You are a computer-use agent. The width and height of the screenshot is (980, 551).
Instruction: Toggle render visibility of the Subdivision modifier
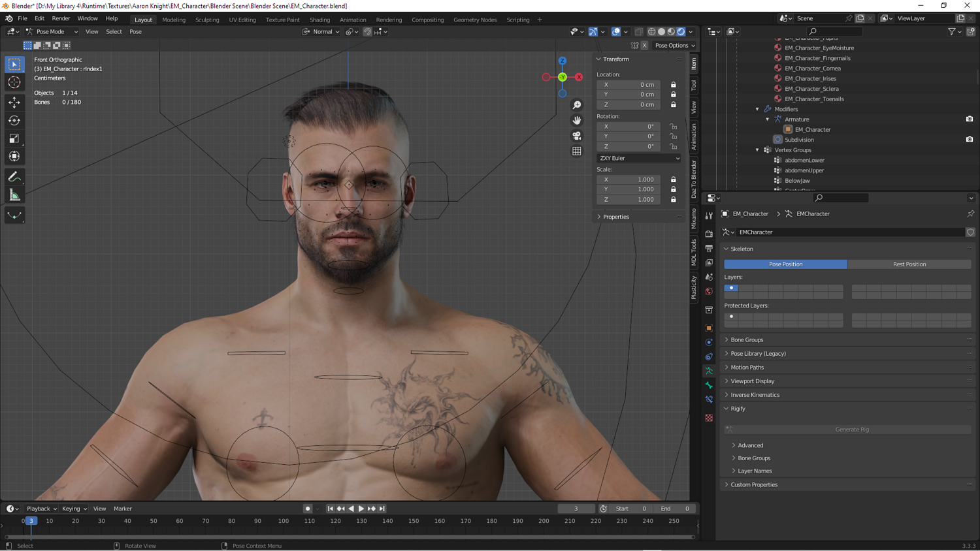[970, 140]
